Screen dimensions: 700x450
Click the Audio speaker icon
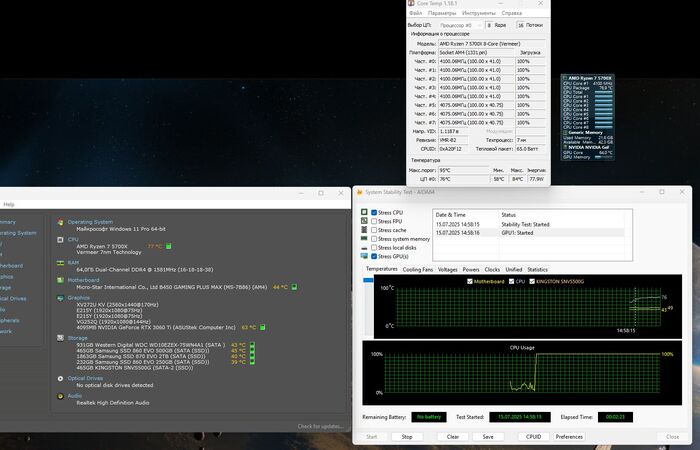[60, 395]
